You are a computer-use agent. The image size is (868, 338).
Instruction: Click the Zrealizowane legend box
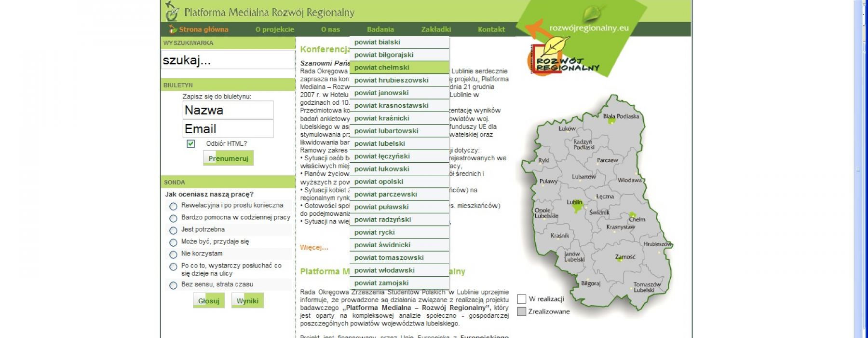point(521,312)
